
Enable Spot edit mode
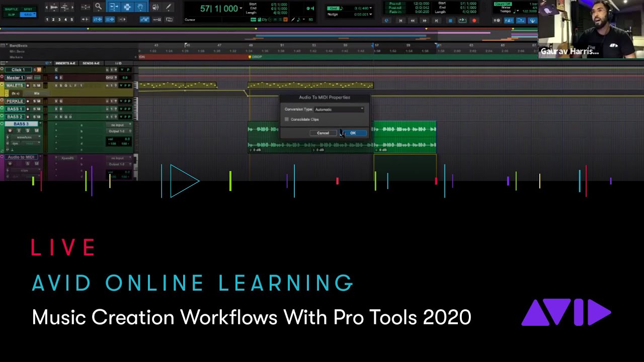(28, 9)
